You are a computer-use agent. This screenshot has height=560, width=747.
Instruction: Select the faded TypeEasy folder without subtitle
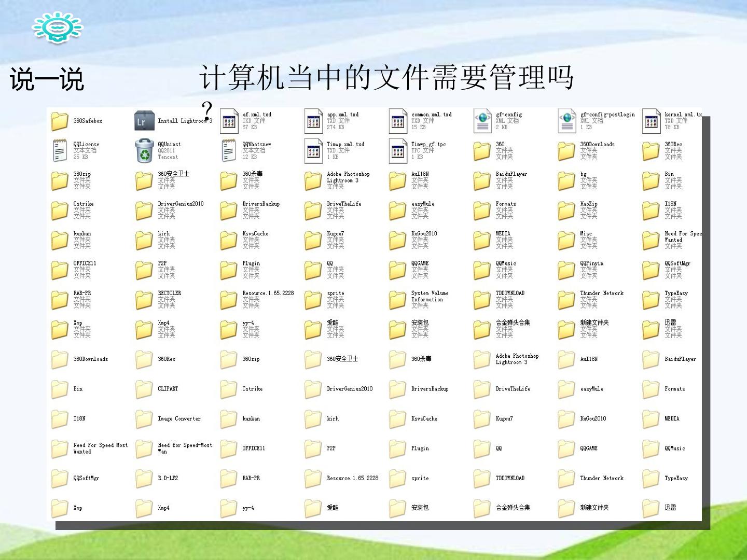(651, 478)
